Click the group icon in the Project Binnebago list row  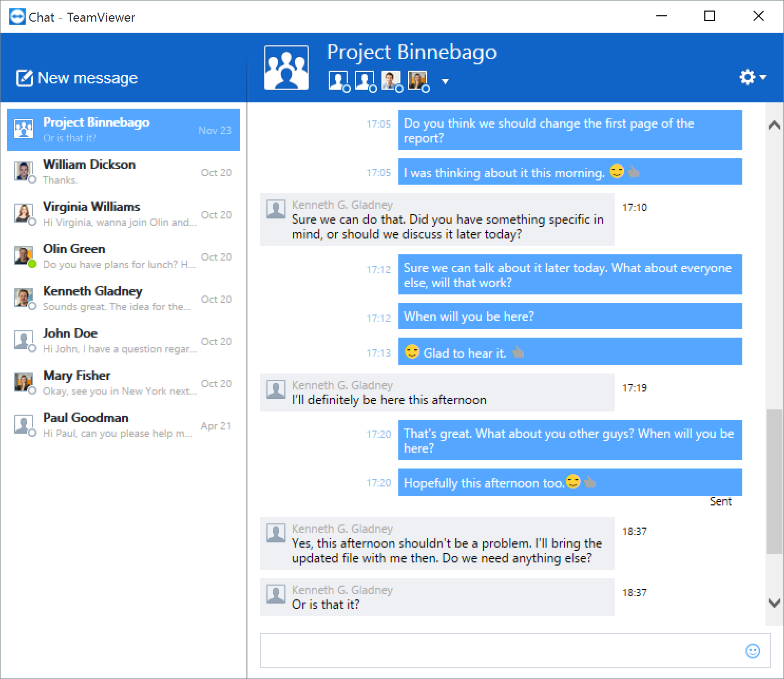[x=24, y=129]
